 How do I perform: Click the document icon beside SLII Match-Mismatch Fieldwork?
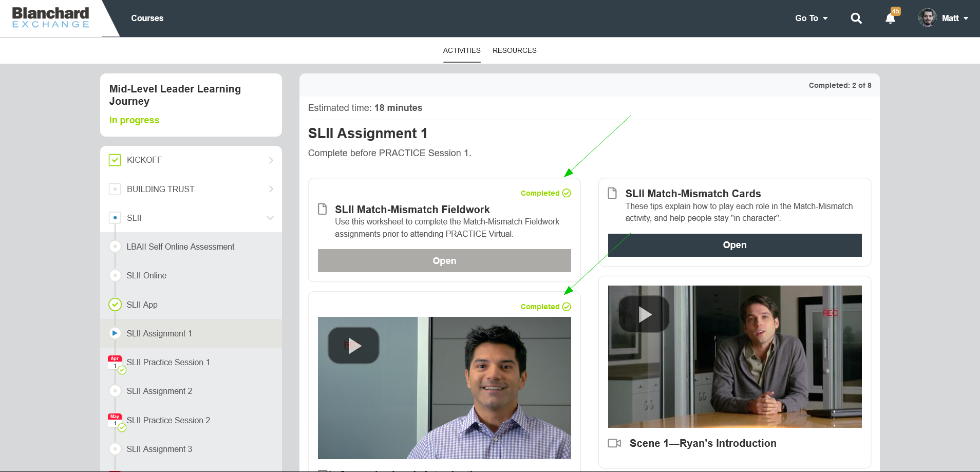pos(323,209)
